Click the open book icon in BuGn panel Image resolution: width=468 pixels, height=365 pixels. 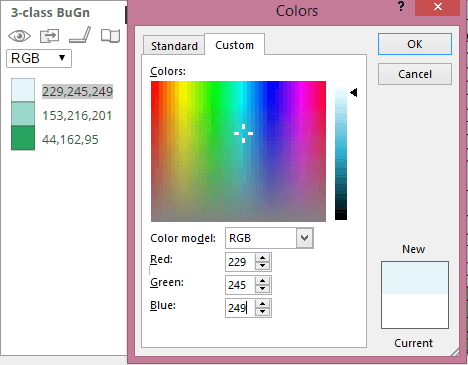110,36
